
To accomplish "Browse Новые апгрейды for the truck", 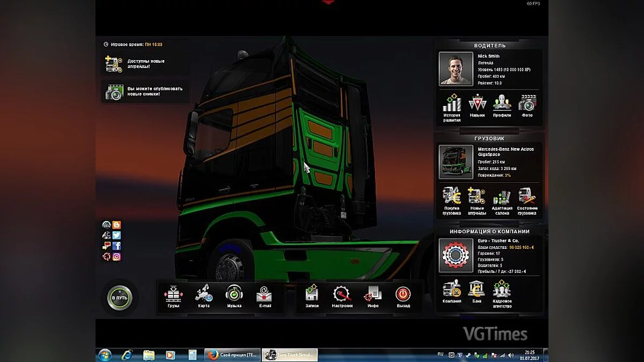I will click(476, 197).
